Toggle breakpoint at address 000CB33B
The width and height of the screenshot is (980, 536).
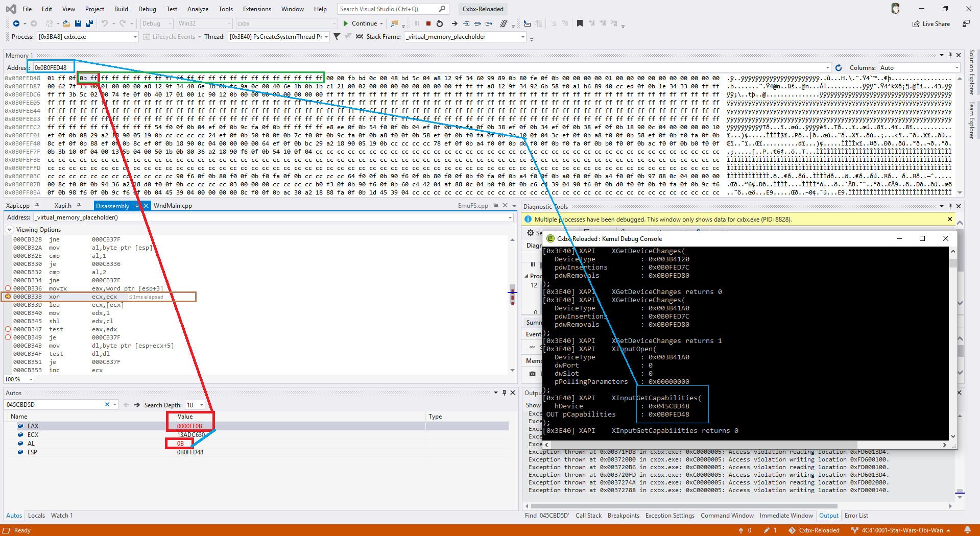point(8,297)
